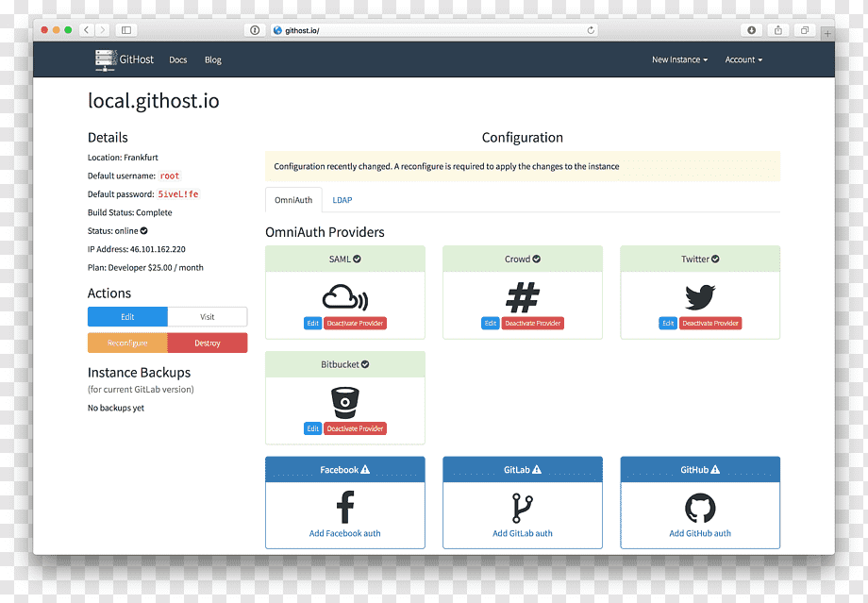868x603 pixels.
Task: Click the red Destroy button
Action: (x=208, y=343)
